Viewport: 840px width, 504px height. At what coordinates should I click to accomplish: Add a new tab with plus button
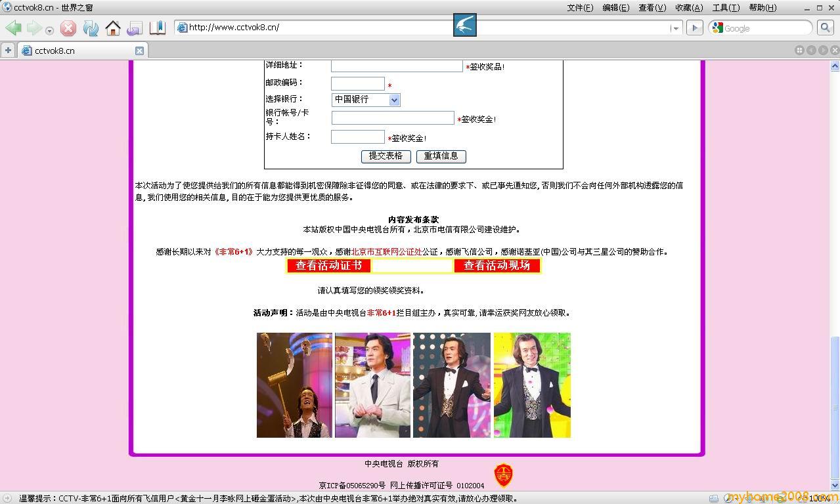[x=8, y=51]
